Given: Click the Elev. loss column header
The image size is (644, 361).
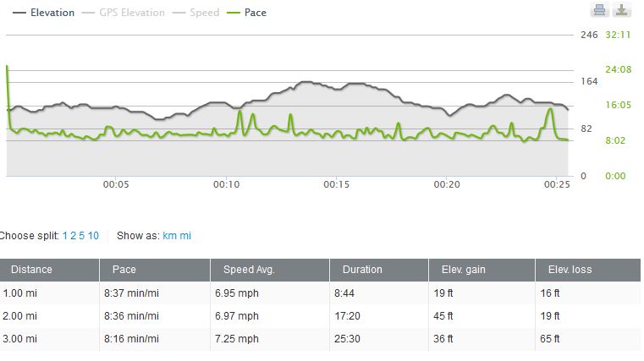Looking at the screenshot, I should (x=570, y=270).
